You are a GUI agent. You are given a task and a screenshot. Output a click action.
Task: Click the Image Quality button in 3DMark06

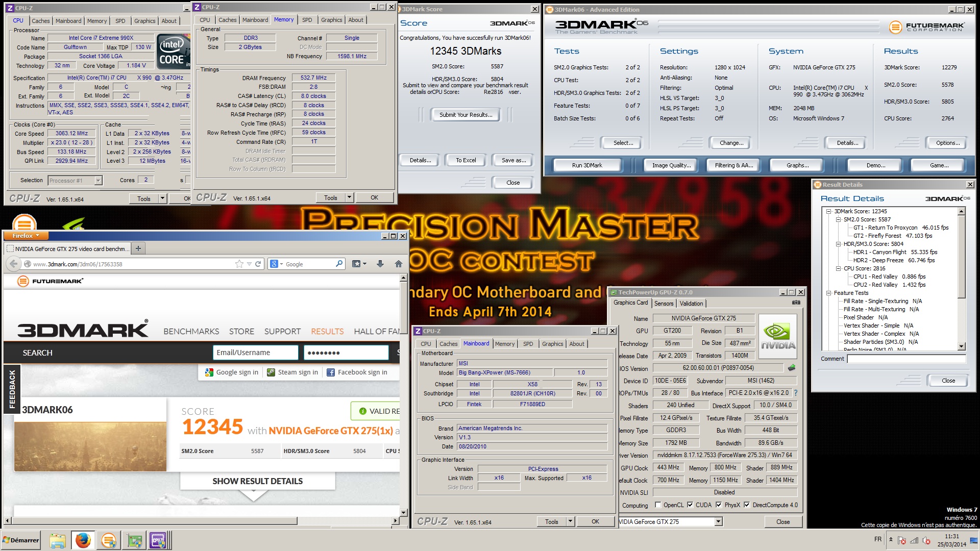coord(671,165)
